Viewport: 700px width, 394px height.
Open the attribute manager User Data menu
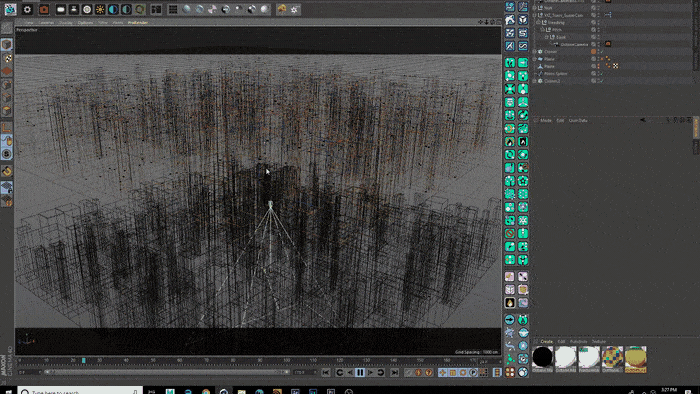[x=578, y=120]
